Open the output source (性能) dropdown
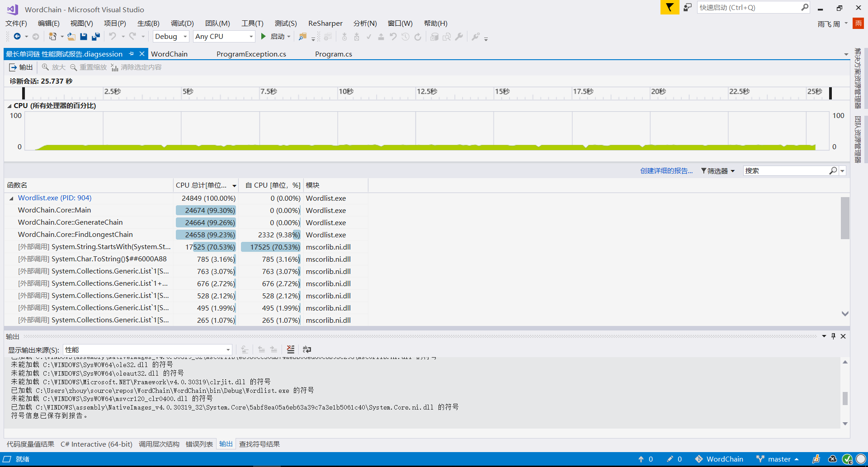 click(x=148, y=349)
